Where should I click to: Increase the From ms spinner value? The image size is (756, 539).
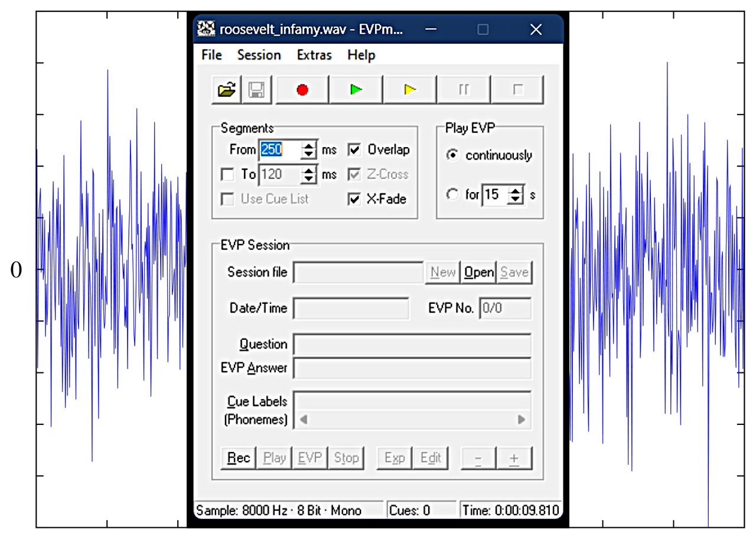[308, 146]
